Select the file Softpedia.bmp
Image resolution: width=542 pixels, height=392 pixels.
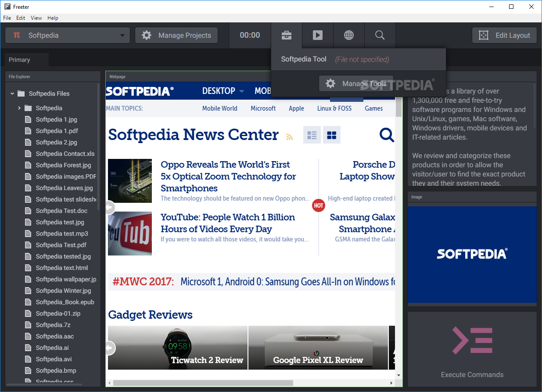56,370
